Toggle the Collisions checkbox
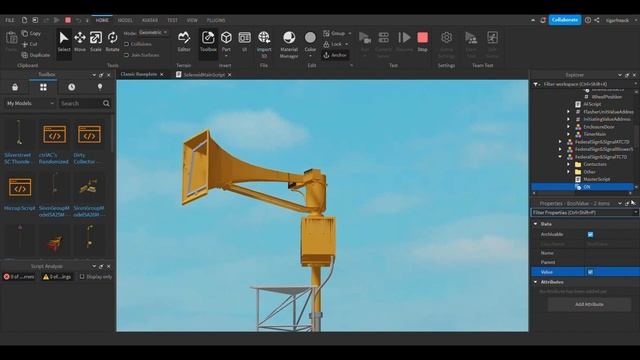Image resolution: width=640 pixels, height=360 pixels. (x=127, y=44)
